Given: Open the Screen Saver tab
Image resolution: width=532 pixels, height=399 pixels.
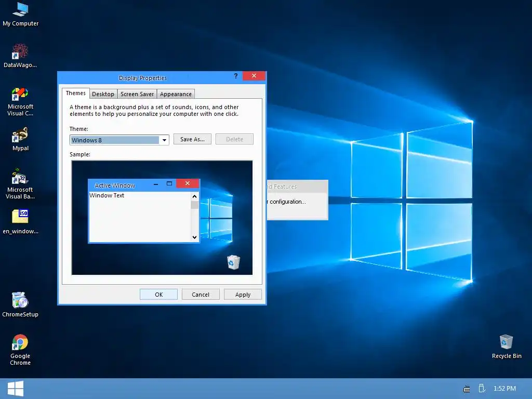Looking at the screenshot, I should point(137,94).
